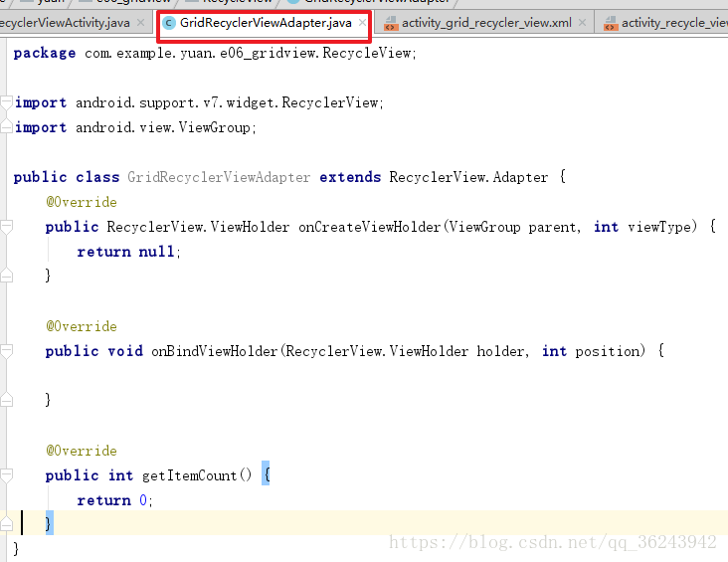Click the fold end marker after return null
The image size is (728, 562).
click(6, 276)
